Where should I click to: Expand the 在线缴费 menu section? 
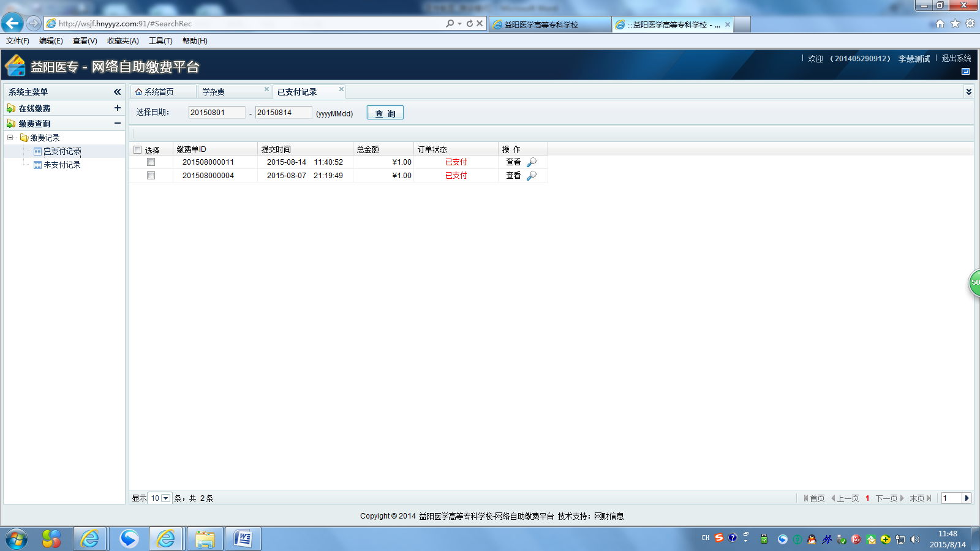coord(117,108)
